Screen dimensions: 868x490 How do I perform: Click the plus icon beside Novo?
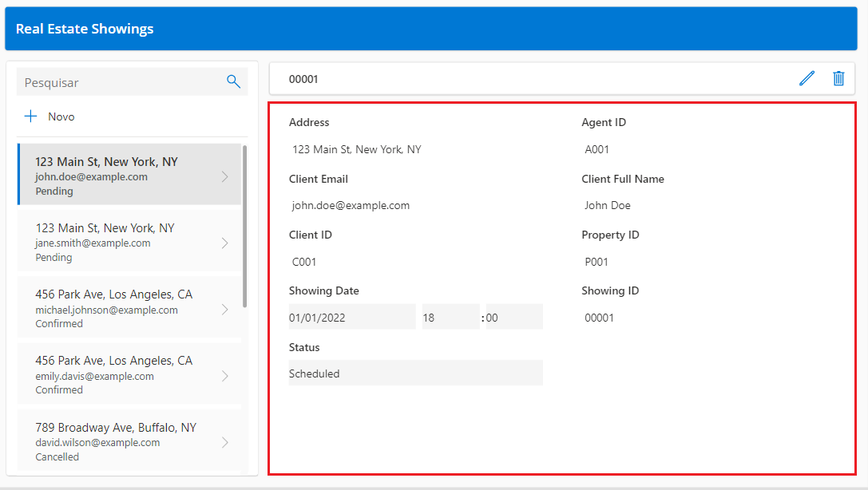[x=30, y=117]
